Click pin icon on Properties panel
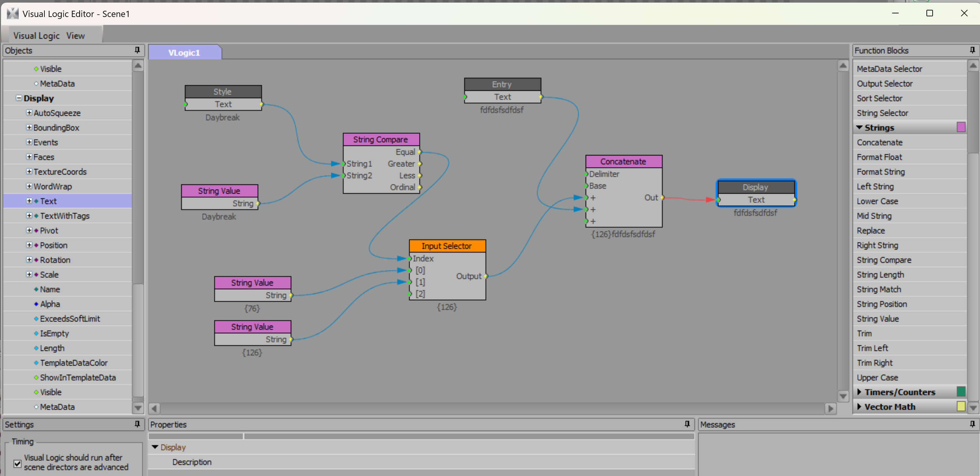 687,424
